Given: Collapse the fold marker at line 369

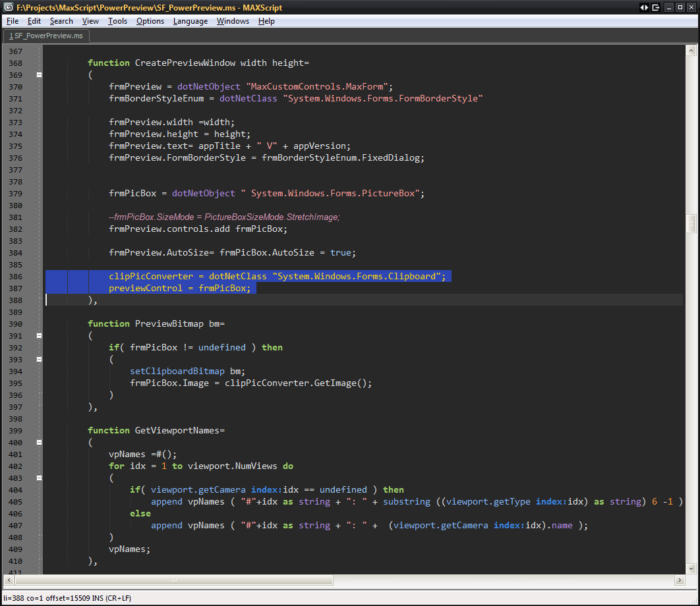Looking at the screenshot, I should tap(39, 75).
